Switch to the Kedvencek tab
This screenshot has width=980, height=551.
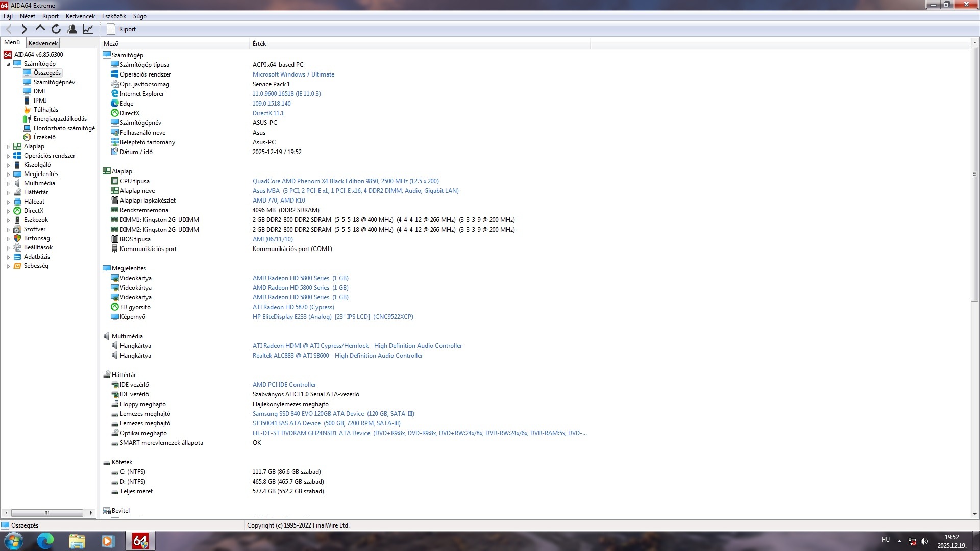(x=43, y=43)
